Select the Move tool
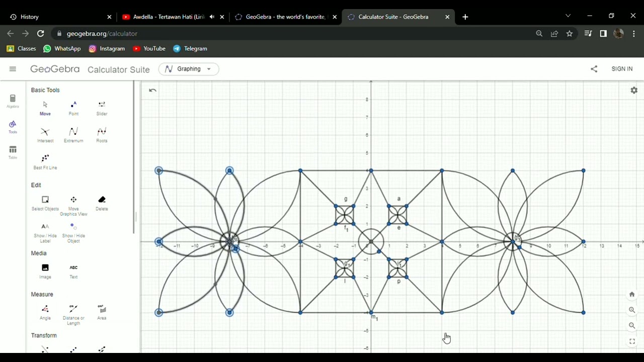This screenshot has width=644, height=362. (x=45, y=108)
